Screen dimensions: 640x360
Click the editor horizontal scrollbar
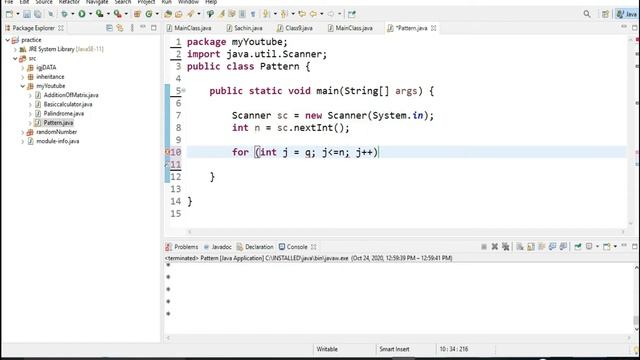point(406,232)
